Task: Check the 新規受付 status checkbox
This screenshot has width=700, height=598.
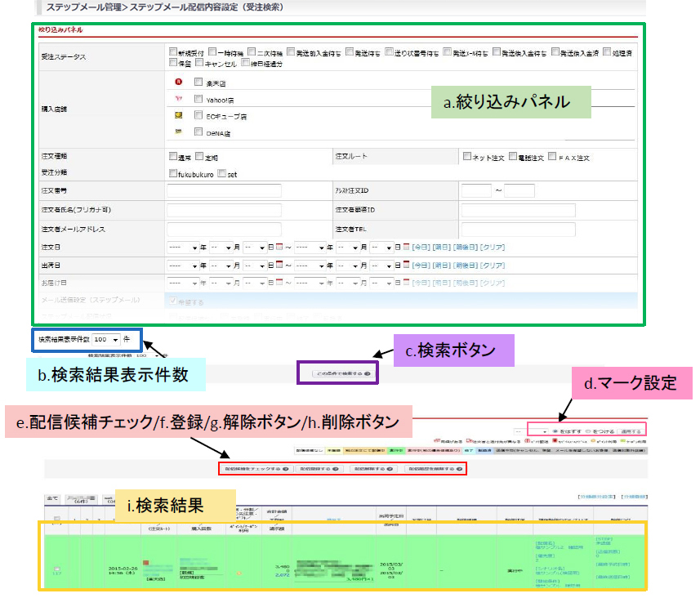Action: click(x=173, y=51)
